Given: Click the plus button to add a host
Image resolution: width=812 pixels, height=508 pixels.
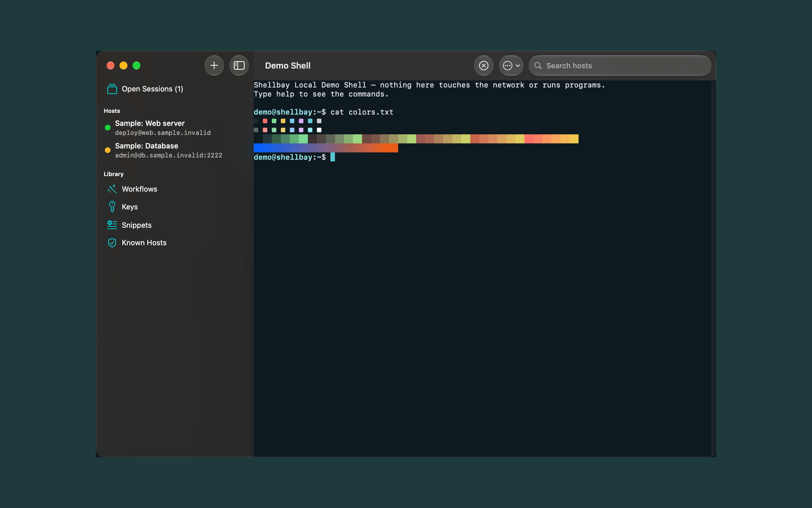Looking at the screenshot, I should point(214,65).
